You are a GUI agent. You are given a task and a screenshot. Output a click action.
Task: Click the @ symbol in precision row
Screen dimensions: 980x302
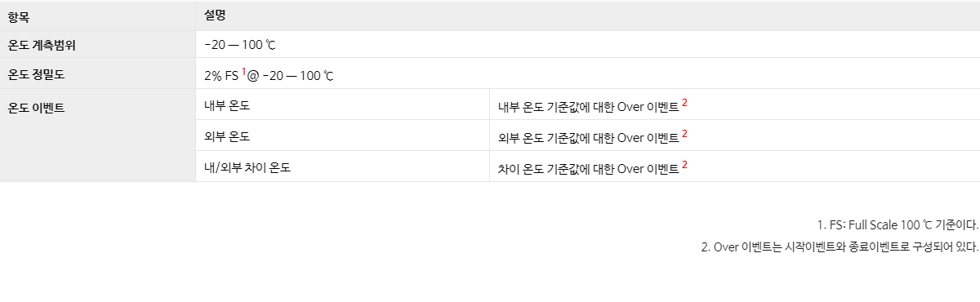point(253,76)
